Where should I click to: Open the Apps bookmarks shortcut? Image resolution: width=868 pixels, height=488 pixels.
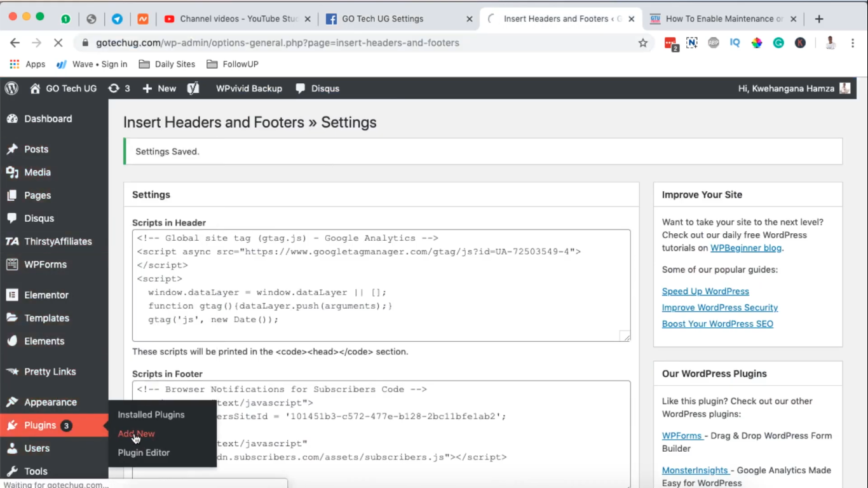point(27,64)
